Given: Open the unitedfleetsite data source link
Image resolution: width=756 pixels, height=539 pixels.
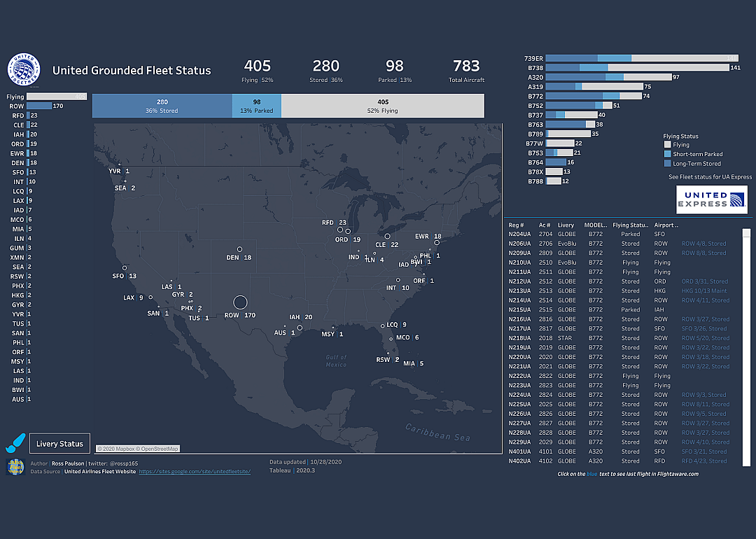Looking at the screenshot, I should click(195, 472).
